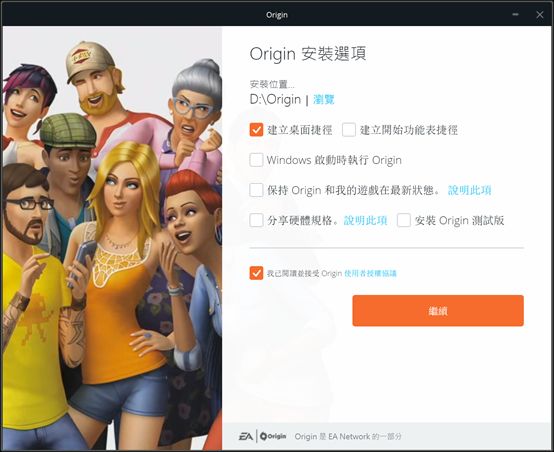Tick the Windows 啟動時執行 Origin checkbox
This screenshot has height=452, width=554.
coord(256,160)
